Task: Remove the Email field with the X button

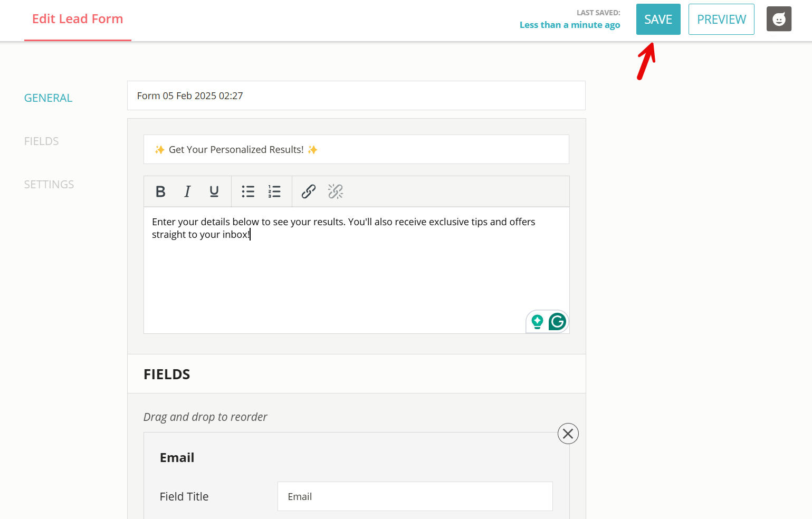Action: (x=568, y=433)
